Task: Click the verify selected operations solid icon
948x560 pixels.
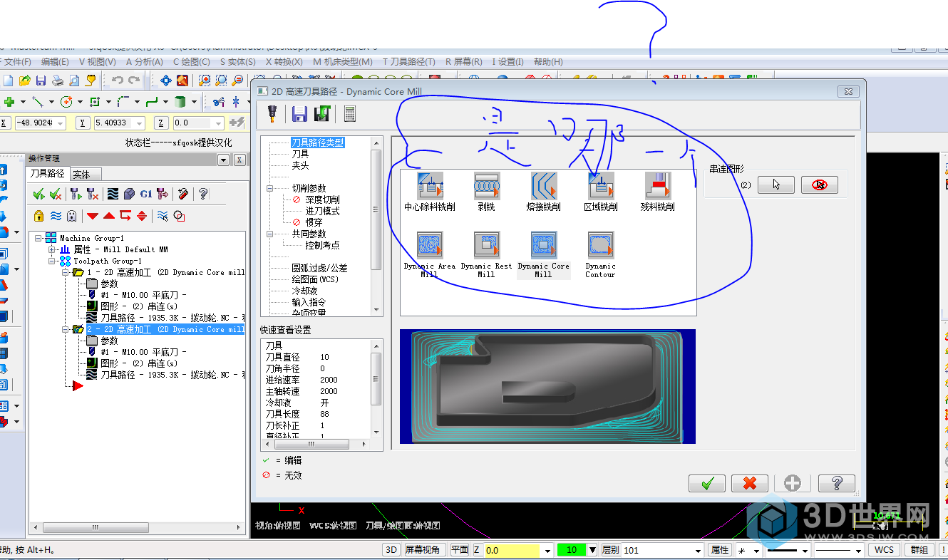Action: click(x=129, y=194)
